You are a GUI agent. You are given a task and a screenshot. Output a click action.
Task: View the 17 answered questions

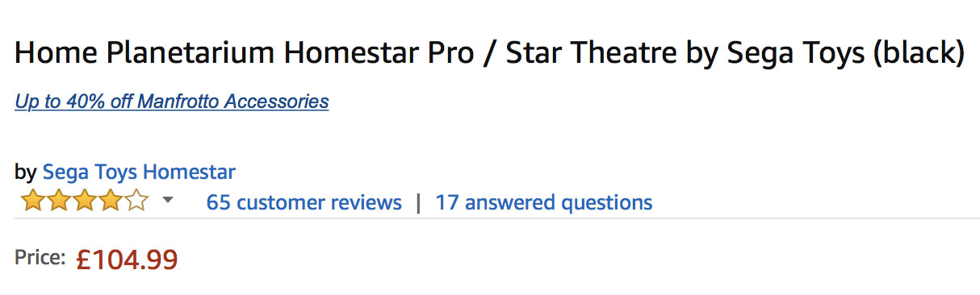[544, 202]
